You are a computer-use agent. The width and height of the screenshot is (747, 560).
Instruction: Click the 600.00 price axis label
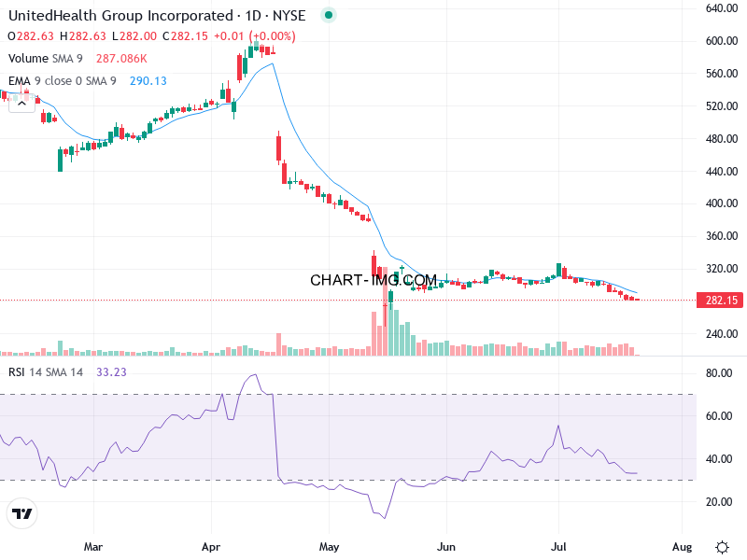click(722, 41)
